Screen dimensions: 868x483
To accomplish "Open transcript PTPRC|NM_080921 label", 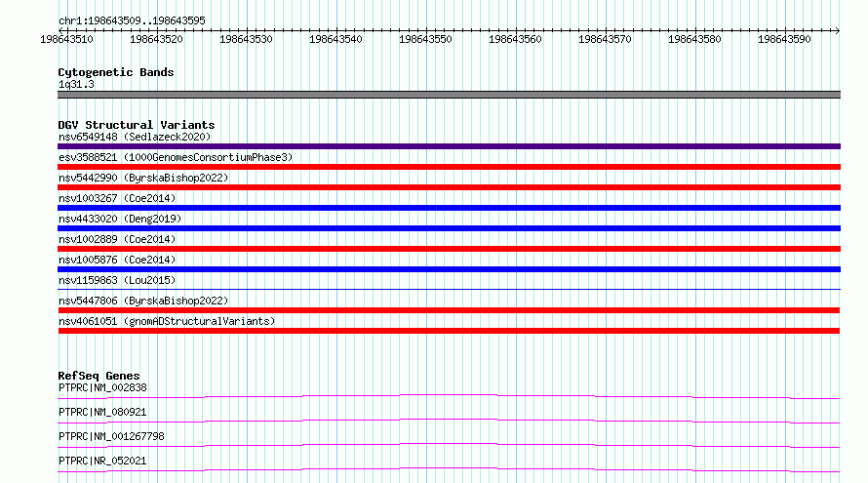I will click(102, 412).
